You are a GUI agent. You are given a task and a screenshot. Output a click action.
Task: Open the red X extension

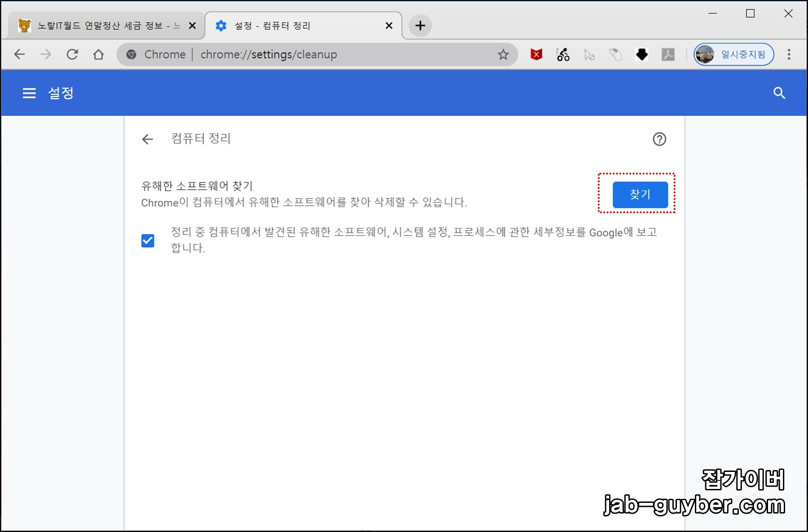[535, 54]
